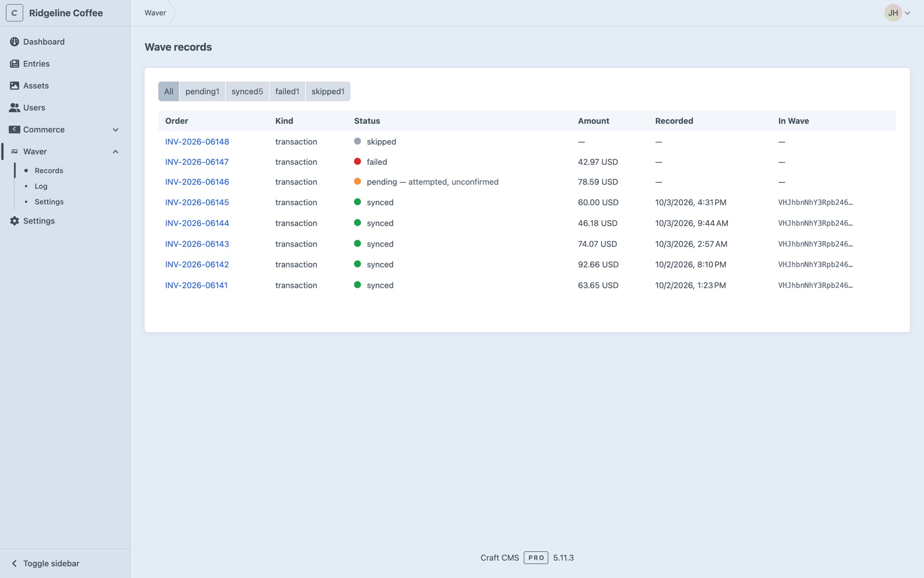
Task: Click the Waver wave icon
Action: coord(14,152)
